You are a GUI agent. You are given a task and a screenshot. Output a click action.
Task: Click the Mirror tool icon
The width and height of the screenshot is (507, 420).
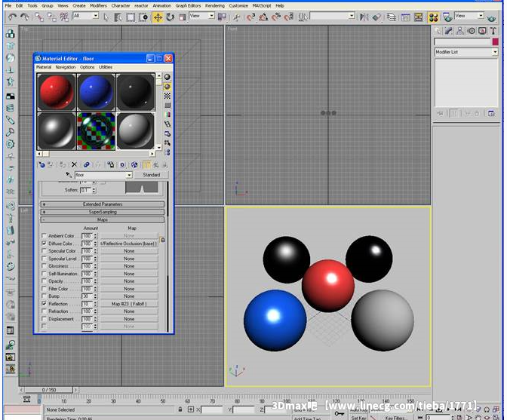click(364, 17)
